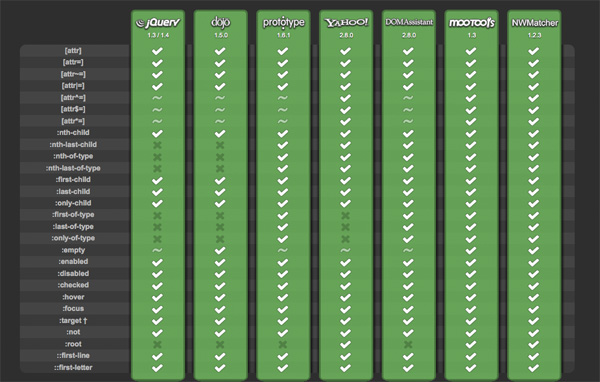Viewport: 600px width, 382px height.
Task: Select the ::first-letter row label
Action: tap(73, 367)
